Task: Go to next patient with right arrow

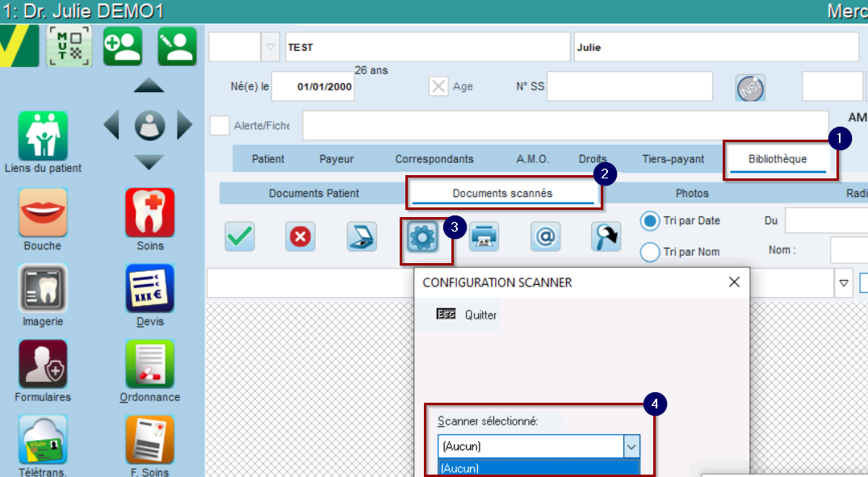Action: point(184,124)
